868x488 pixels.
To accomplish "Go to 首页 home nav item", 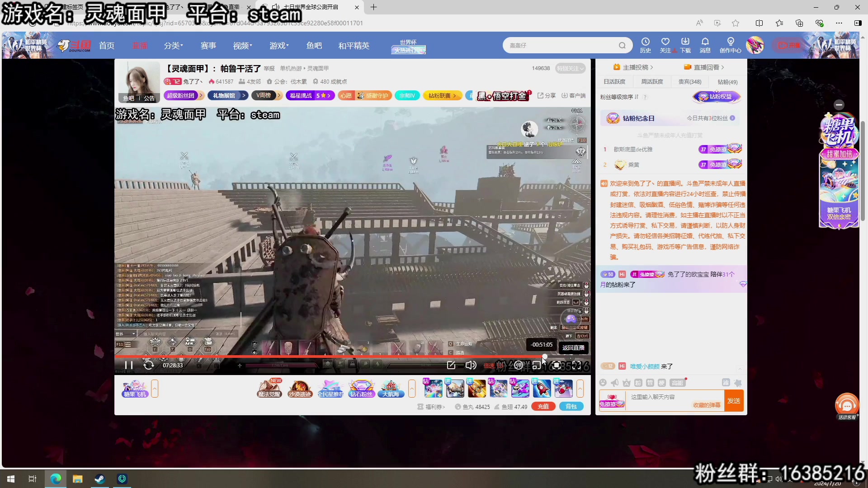I will (107, 45).
